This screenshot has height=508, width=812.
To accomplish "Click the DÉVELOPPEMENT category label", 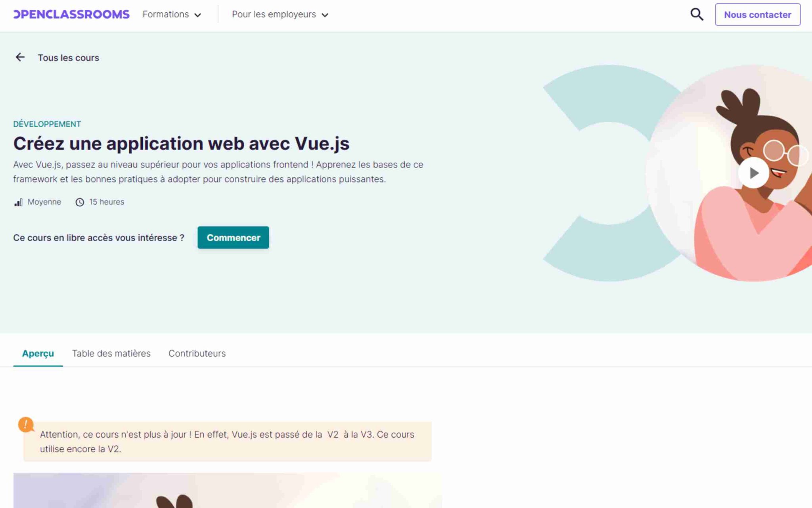I will 47,124.
